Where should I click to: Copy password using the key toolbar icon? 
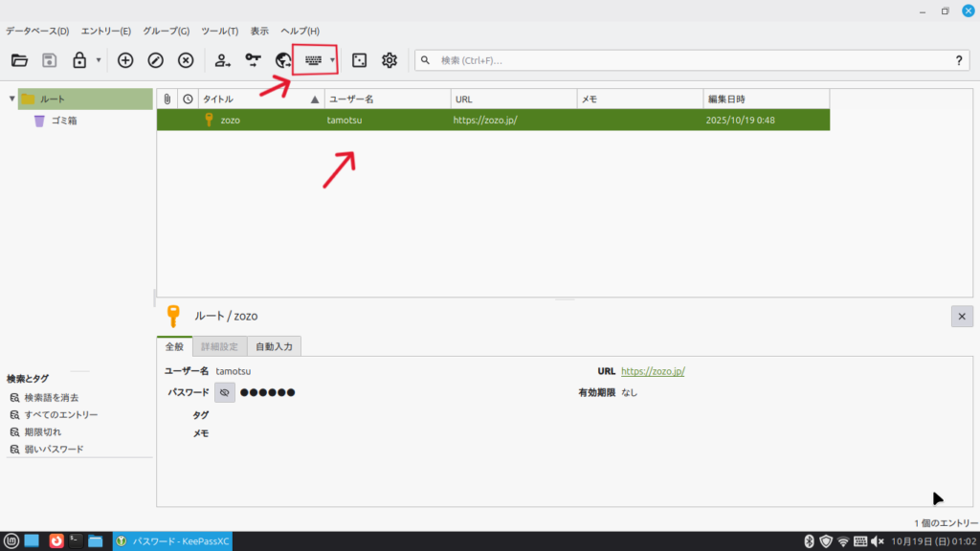point(253,60)
